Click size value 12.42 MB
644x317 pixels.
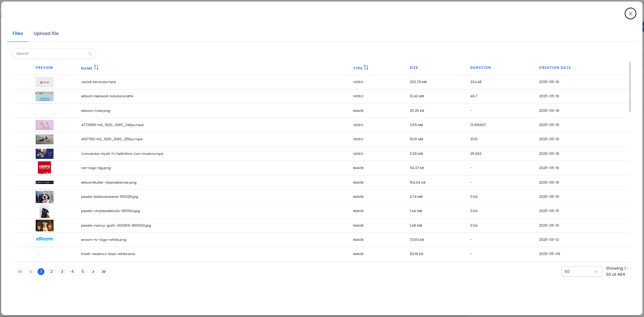click(x=416, y=96)
